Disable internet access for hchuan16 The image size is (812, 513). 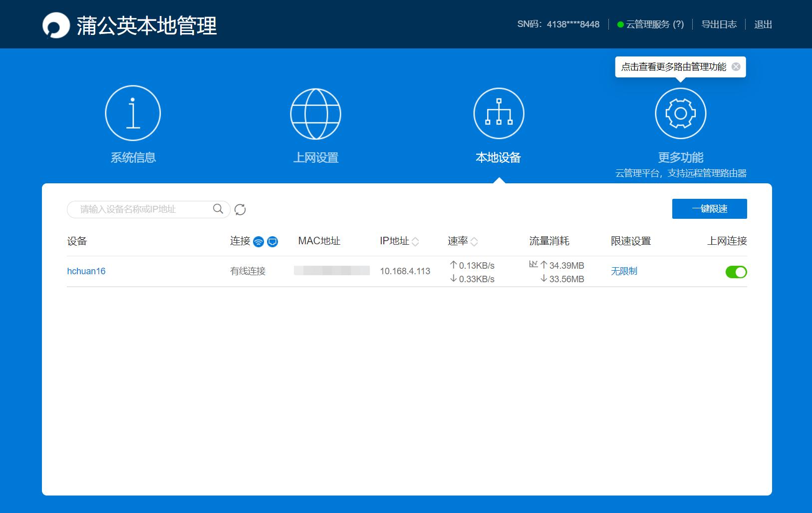click(736, 272)
